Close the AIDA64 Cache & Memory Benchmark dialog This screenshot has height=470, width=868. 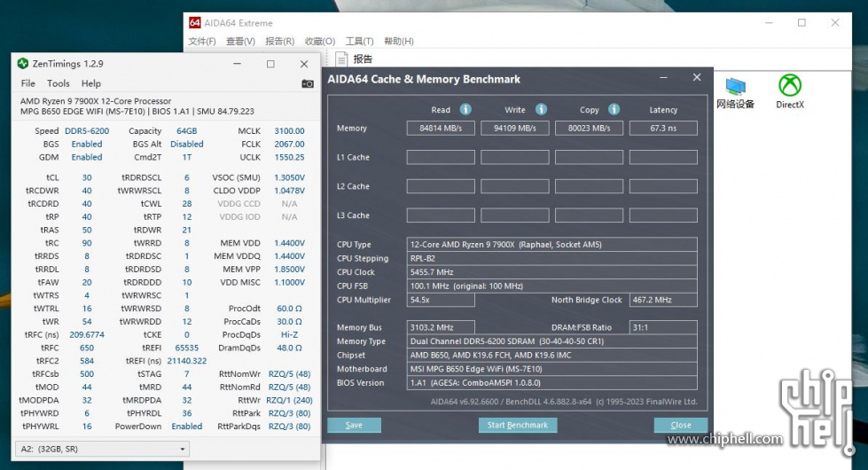[697, 77]
